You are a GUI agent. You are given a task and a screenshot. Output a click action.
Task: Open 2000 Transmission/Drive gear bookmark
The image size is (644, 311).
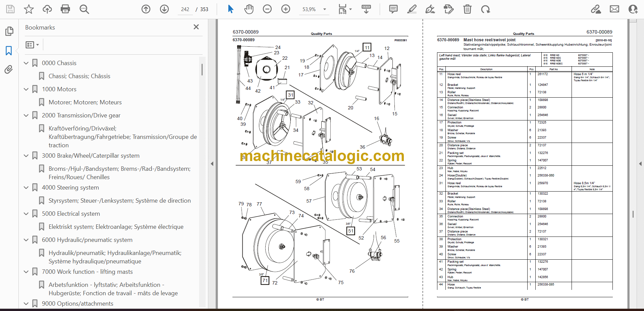(81, 115)
